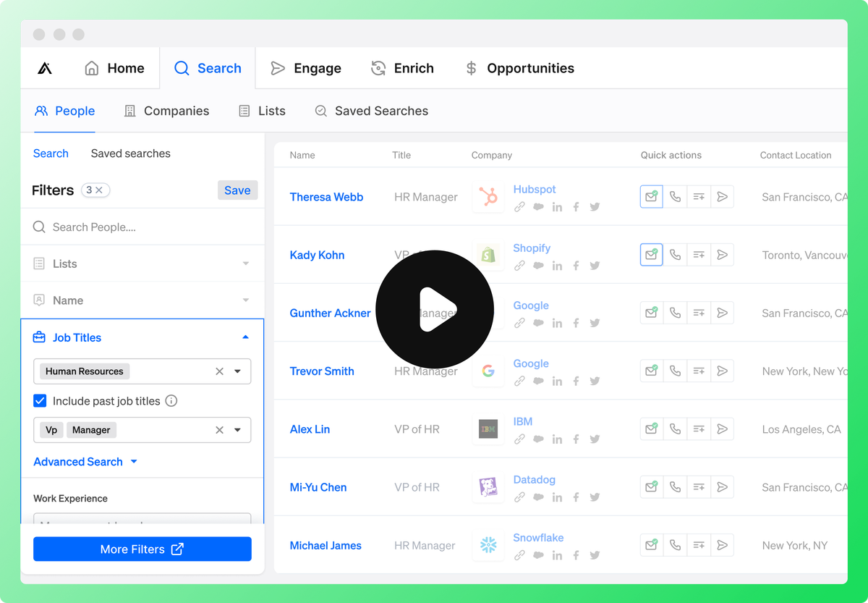Select the send sequence icon for Alex Lin
This screenshot has height=603, width=868.
(x=723, y=429)
